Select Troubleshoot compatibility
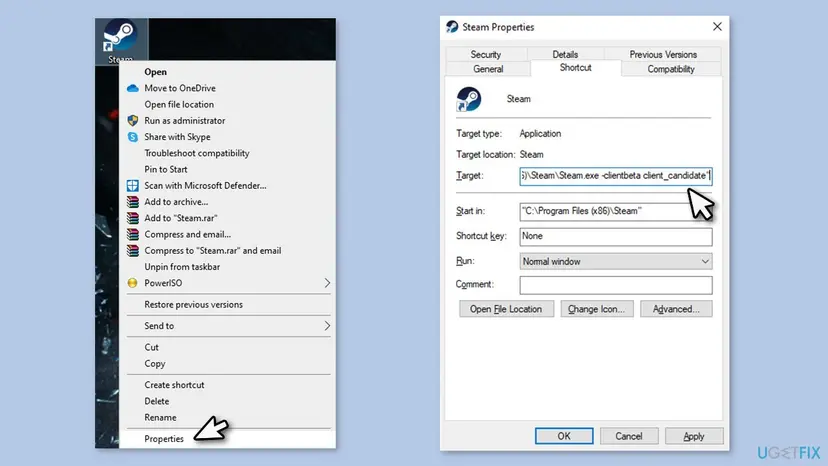Image resolution: width=828 pixels, height=466 pixels. (x=196, y=153)
